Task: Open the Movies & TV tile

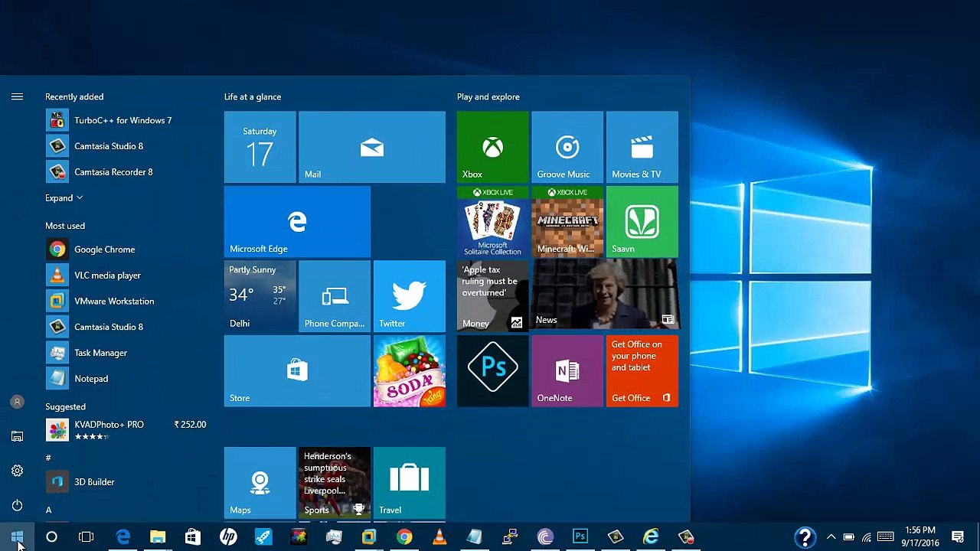Action: 642,147
